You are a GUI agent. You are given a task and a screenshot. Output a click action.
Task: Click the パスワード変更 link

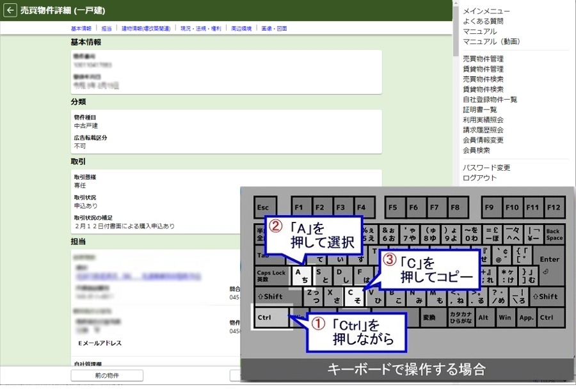pos(486,168)
